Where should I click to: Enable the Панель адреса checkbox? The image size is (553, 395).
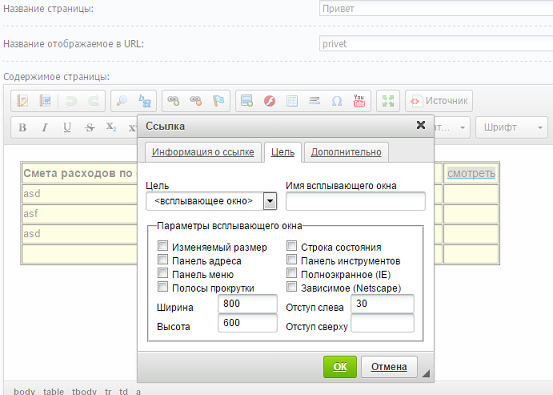click(x=162, y=260)
